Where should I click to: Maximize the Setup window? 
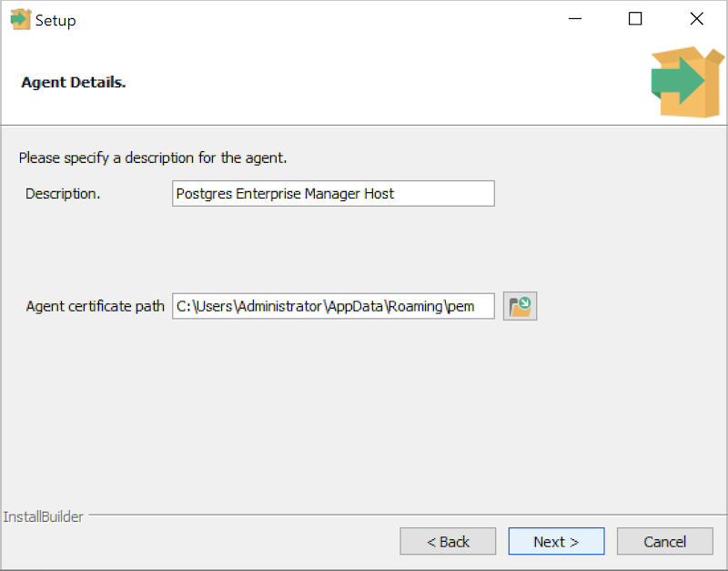click(635, 19)
